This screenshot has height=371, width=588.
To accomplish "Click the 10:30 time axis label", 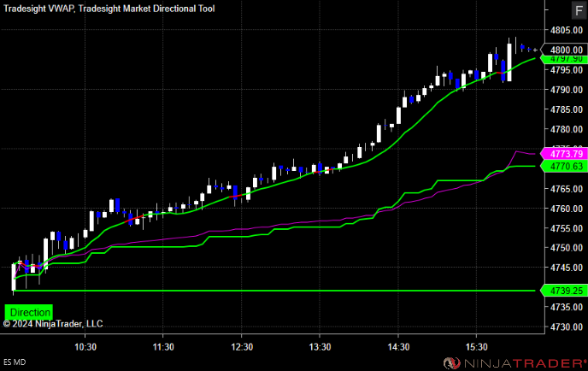I will coord(85,347).
